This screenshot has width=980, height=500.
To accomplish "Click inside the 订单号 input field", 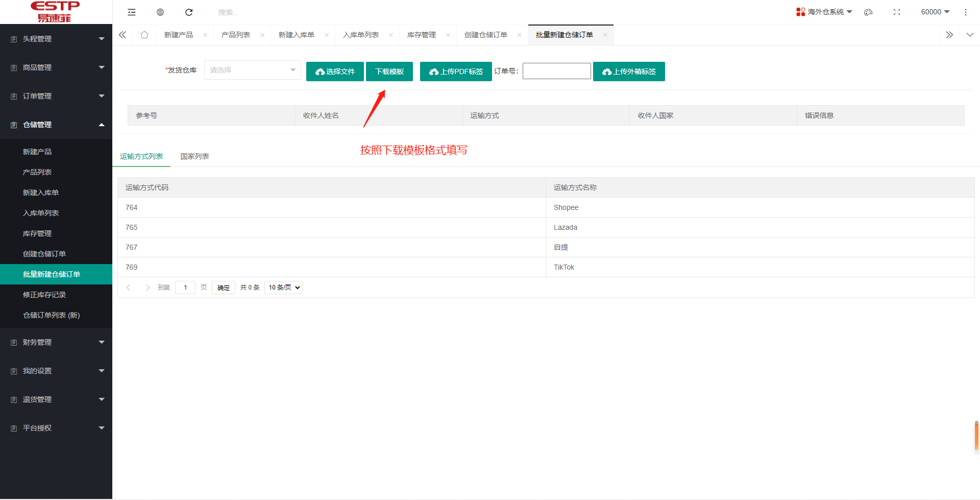I will tap(556, 71).
